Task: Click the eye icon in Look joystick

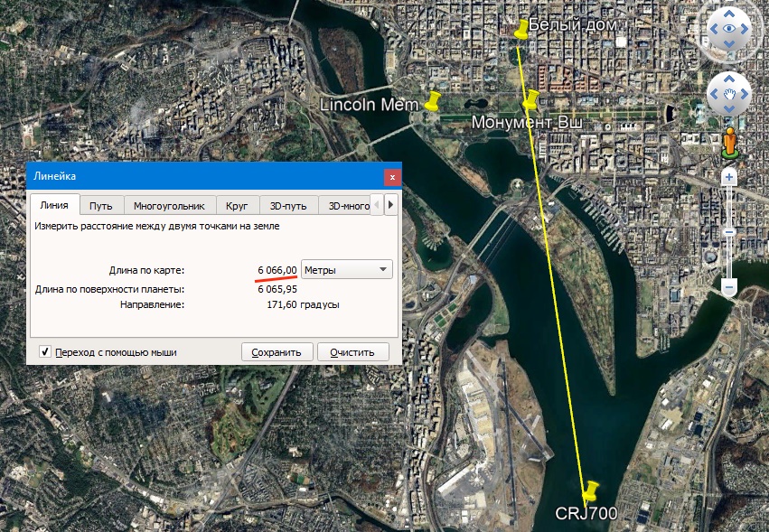Action: click(x=728, y=28)
